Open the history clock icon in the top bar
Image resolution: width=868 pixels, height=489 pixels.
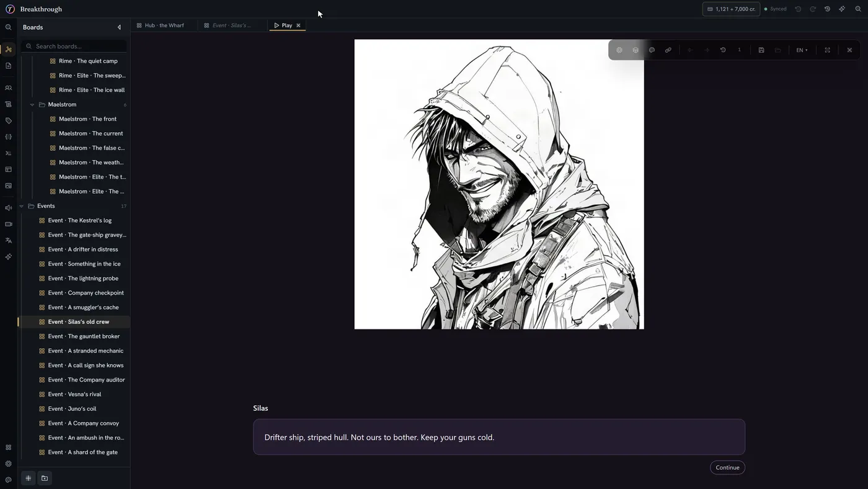pyautogui.click(x=827, y=9)
